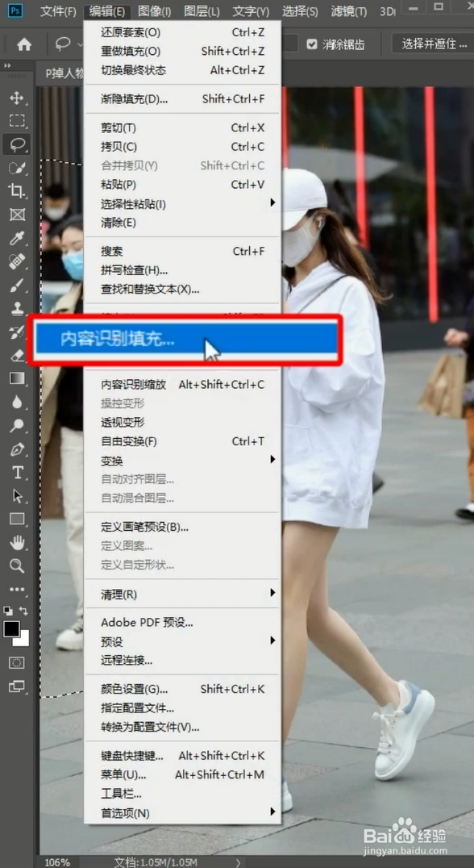Select the Lasso tool in toolbar
Viewport: 474px width, 868px height.
click(17, 144)
